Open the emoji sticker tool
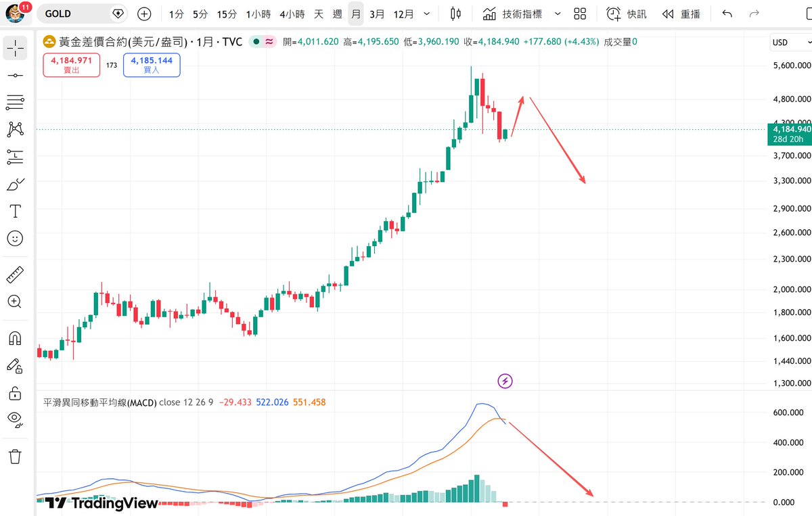The height and width of the screenshot is (516, 812). (x=15, y=238)
